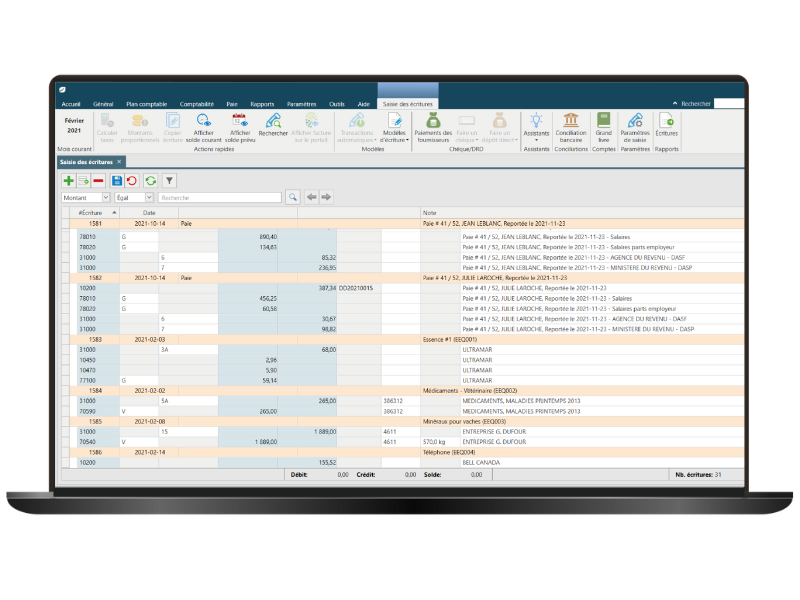Open the Accueil ribbon tab

[71, 104]
